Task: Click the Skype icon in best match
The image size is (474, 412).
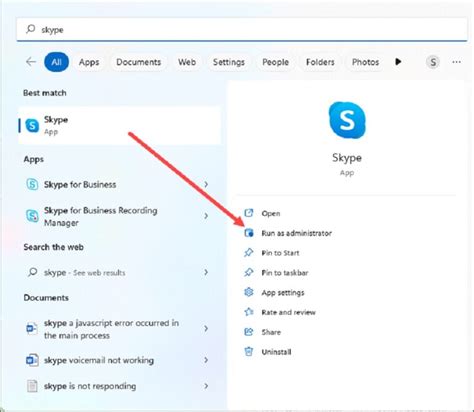Action: coord(32,126)
